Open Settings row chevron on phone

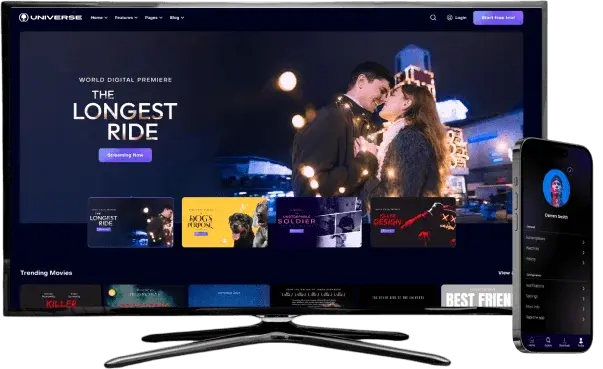pos(583,299)
